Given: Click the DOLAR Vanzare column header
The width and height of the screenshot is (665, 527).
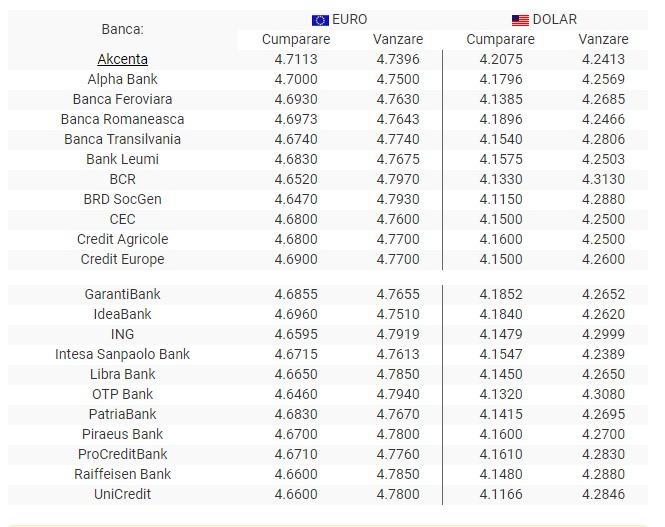Looking at the screenshot, I should 603,39.
